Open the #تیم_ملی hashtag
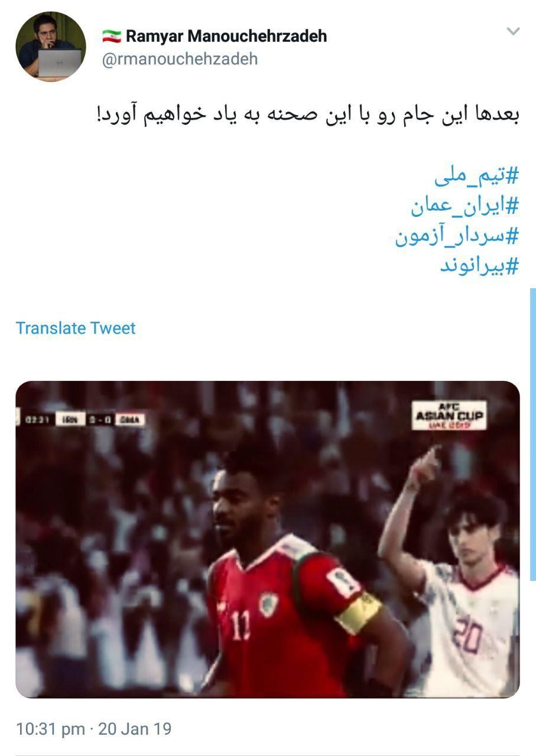Image resolution: width=536 pixels, height=756 pixels. 476,176
